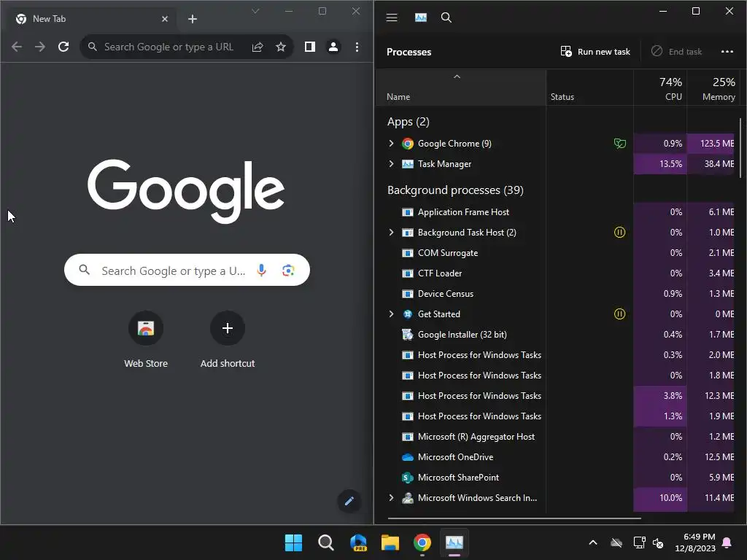Click the volume muted icon in system tray
747x560 pixels.
(x=658, y=542)
